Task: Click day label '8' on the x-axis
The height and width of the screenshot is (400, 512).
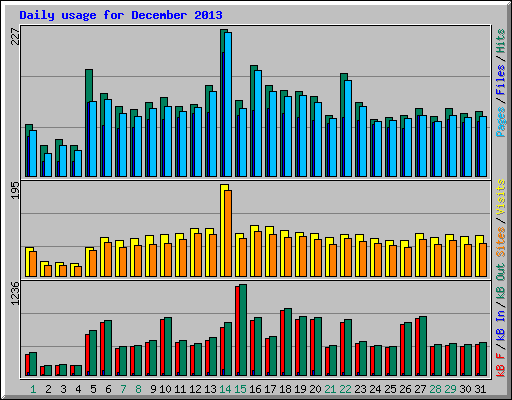Action: pos(138,389)
